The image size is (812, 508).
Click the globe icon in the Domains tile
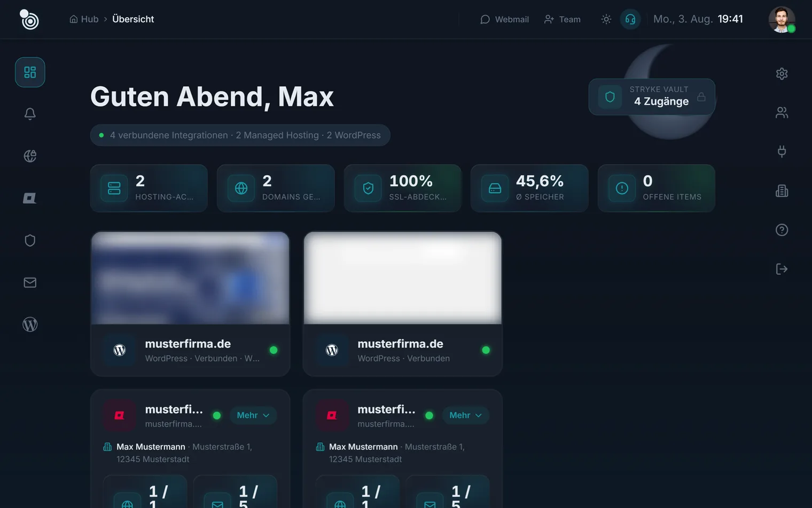(241, 188)
